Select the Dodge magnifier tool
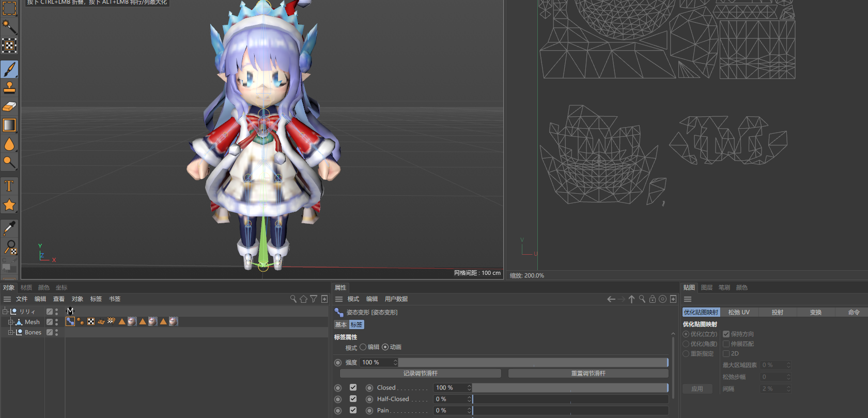 (x=9, y=163)
